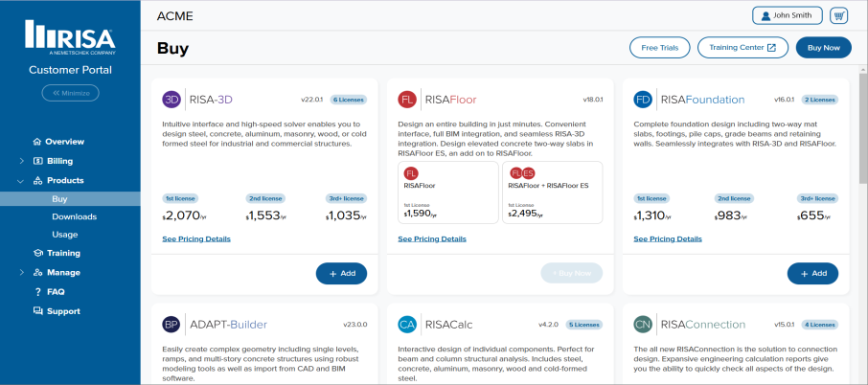The width and height of the screenshot is (868, 385).
Task: Minimize the sidebar with the Minimize button
Action: [70, 93]
